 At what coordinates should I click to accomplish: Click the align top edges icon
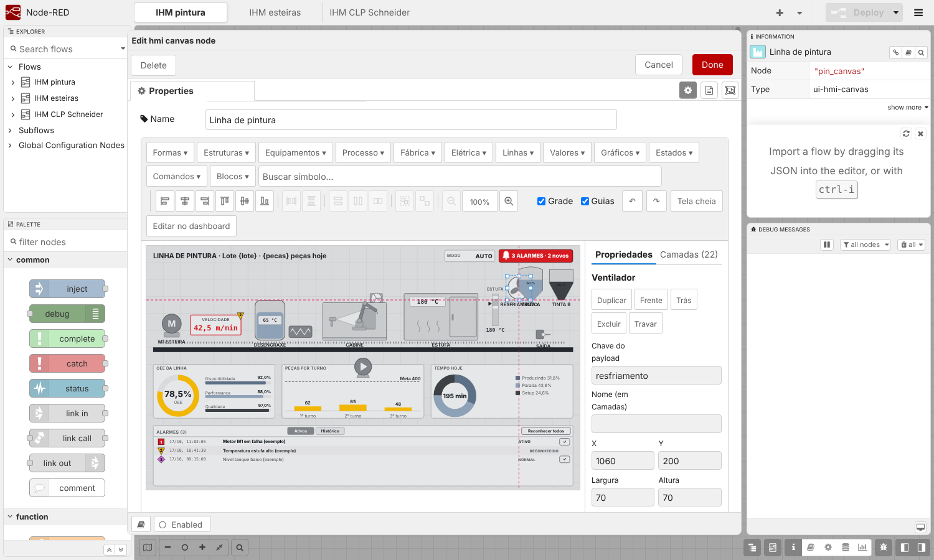(x=225, y=201)
